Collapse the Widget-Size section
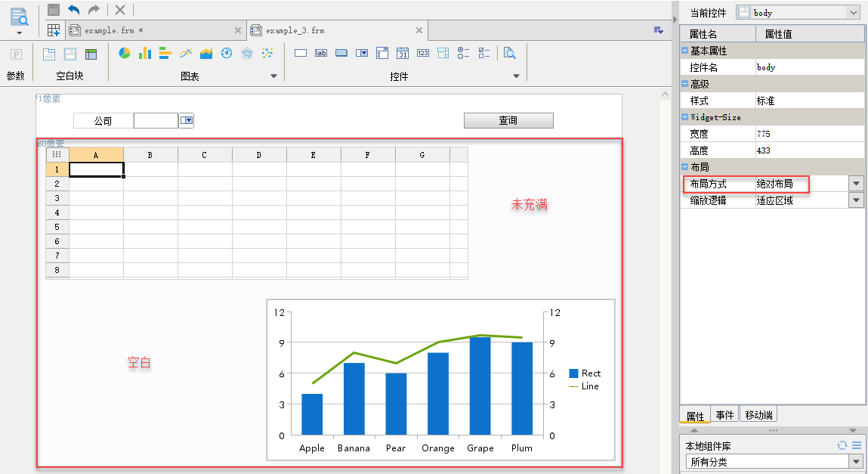This screenshot has width=868, height=474. point(684,117)
